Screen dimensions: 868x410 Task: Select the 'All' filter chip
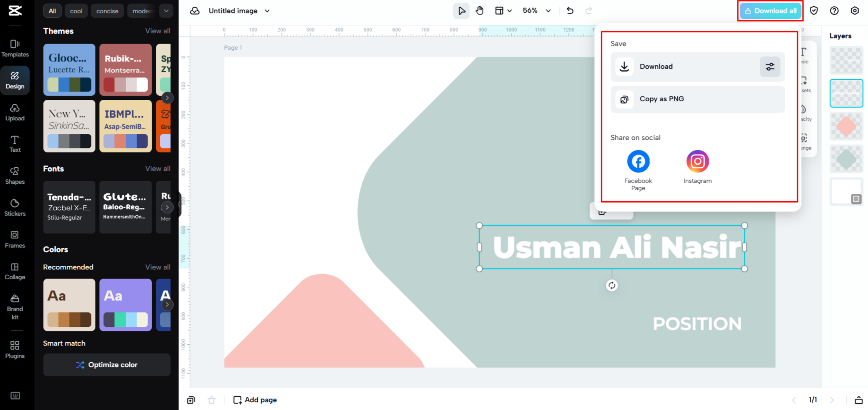click(52, 11)
